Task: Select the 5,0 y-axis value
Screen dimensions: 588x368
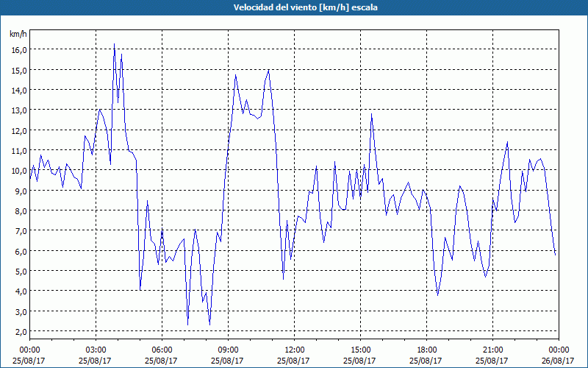Action: click(21, 271)
